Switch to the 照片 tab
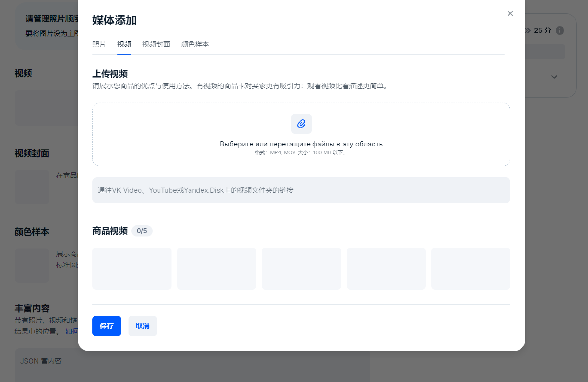588x382 pixels. (x=99, y=44)
